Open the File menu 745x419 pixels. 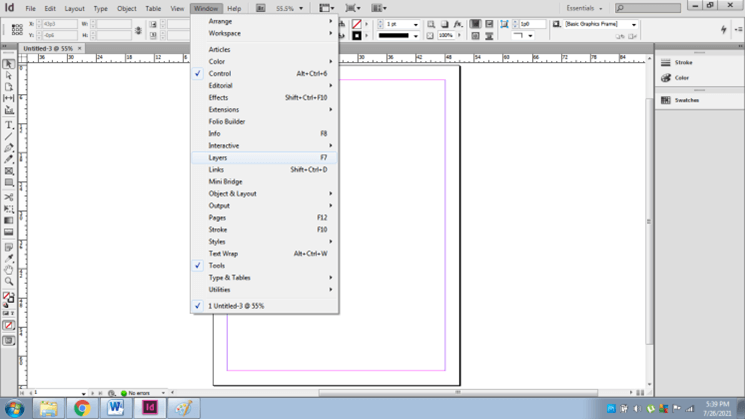pyautogui.click(x=30, y=9)
